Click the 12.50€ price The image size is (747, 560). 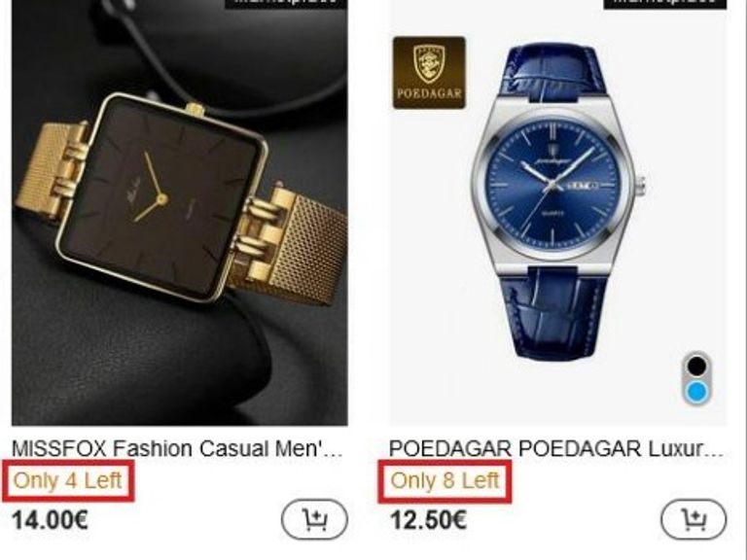point(428,519)
